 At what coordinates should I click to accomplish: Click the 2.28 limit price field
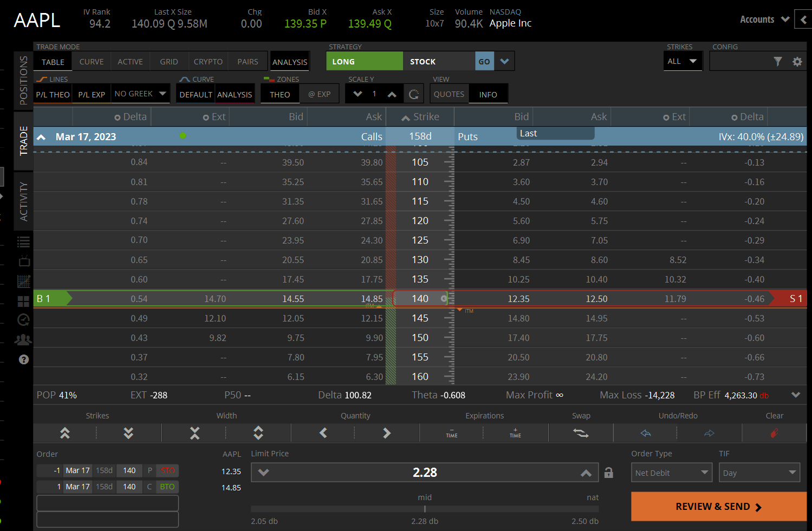click(x=425, y=473)
